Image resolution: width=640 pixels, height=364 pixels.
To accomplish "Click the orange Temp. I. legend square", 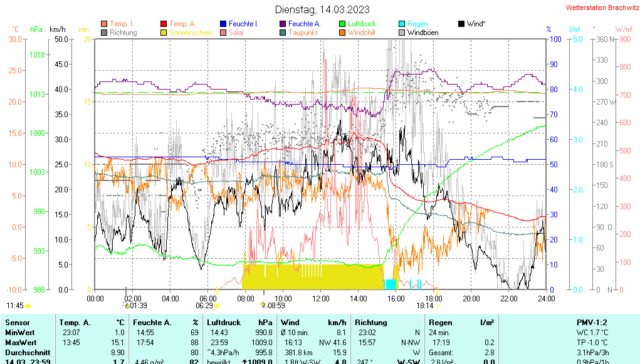I will (104, 24).
